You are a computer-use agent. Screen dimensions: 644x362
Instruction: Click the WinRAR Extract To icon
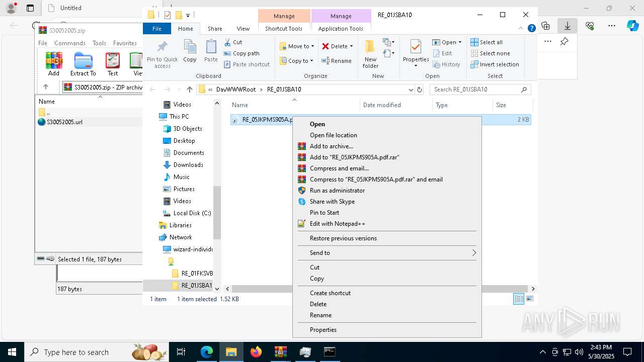(x=83, y=64)
